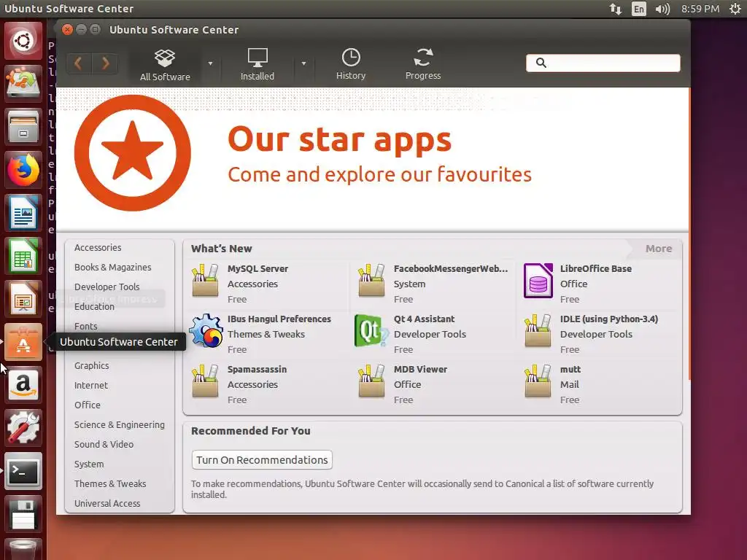The image size is (747, 560).
Task: Click the Spamassassin package icon
Action: click(x=205, y=381)
